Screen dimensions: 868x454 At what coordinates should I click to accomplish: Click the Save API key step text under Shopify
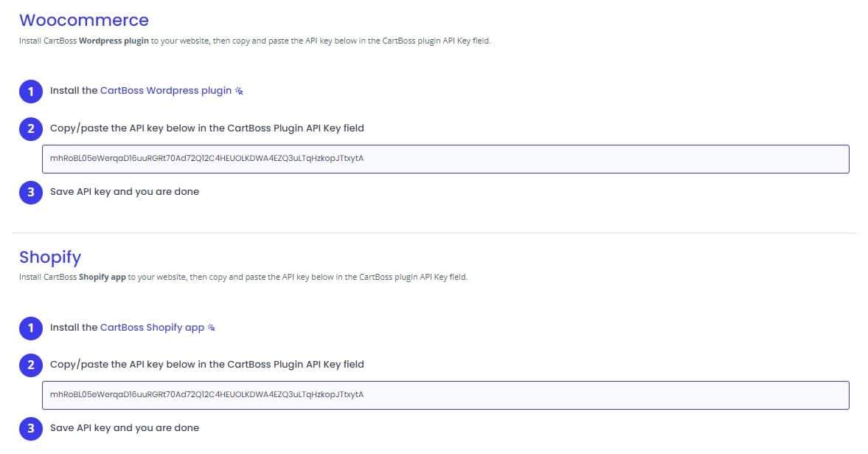point(123,427)
